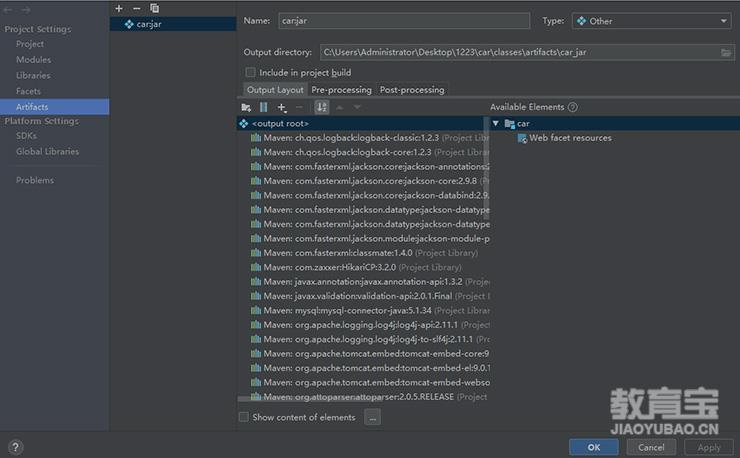Click the forward navigation arrow

pos(25,10)
